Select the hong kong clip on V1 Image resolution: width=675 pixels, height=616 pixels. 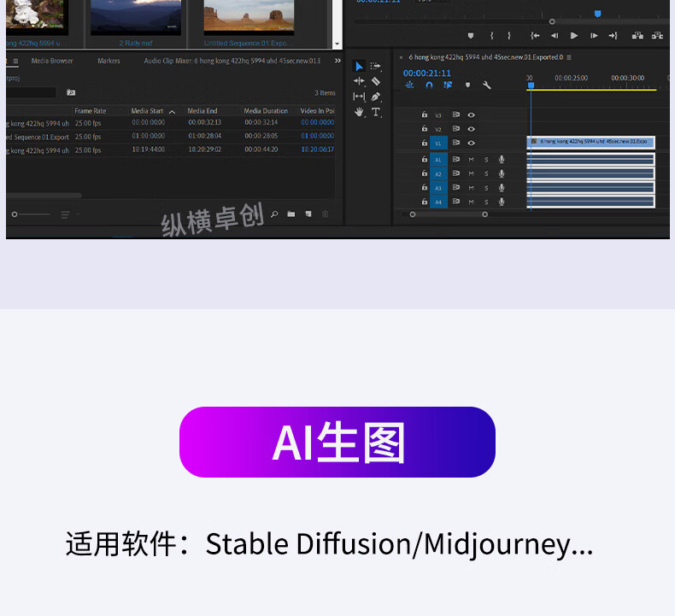point(590,142)
